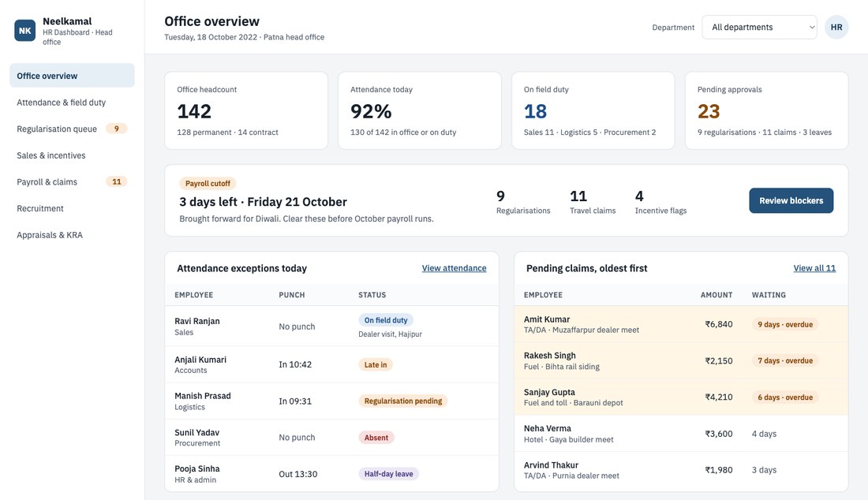Click the 7 days overdue badge
Screen dimensions: 868x500
pyautogui.click(x=785, y=360)
